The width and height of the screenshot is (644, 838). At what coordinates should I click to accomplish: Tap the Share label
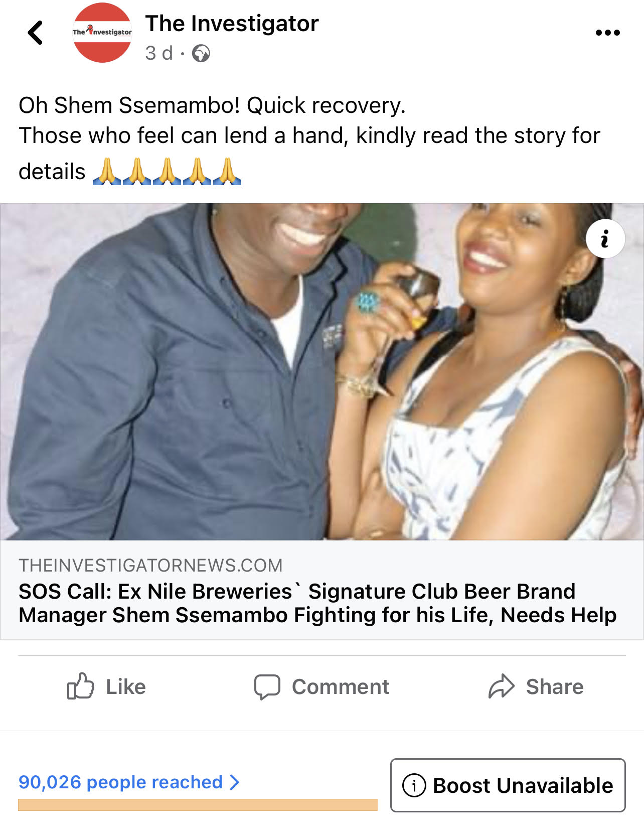555,686
